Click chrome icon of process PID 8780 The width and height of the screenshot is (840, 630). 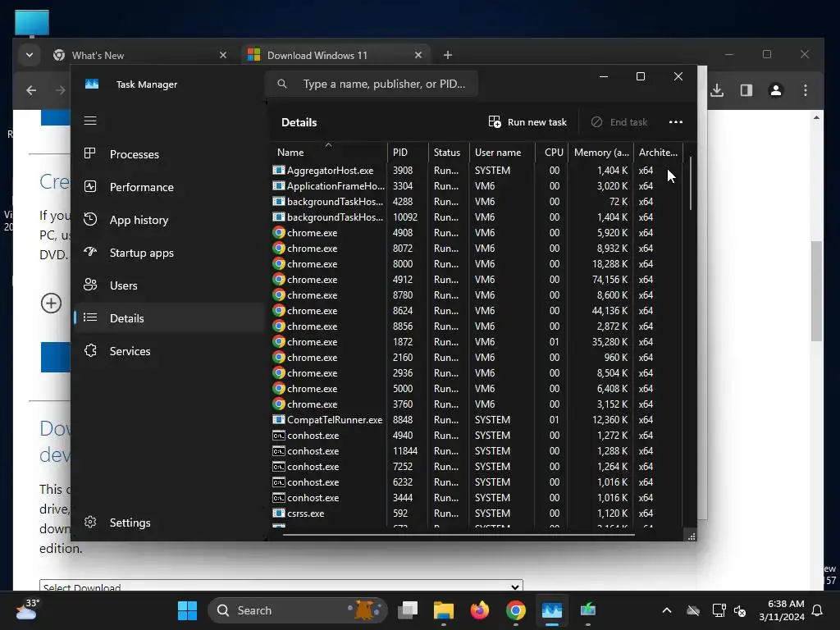(279, 294)
